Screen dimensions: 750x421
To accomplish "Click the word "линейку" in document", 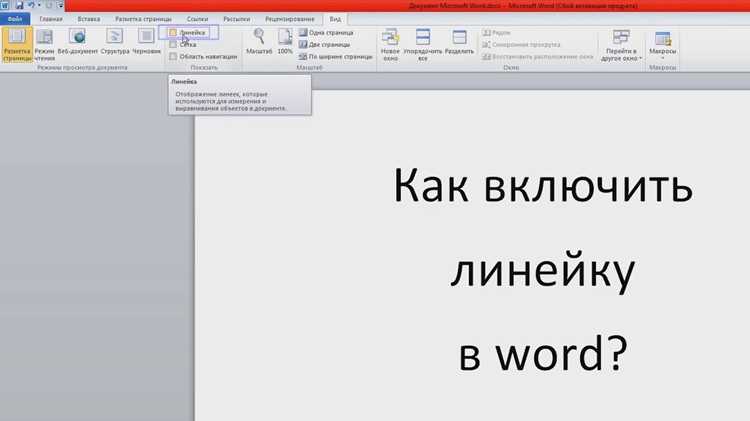I will (543, 272).
